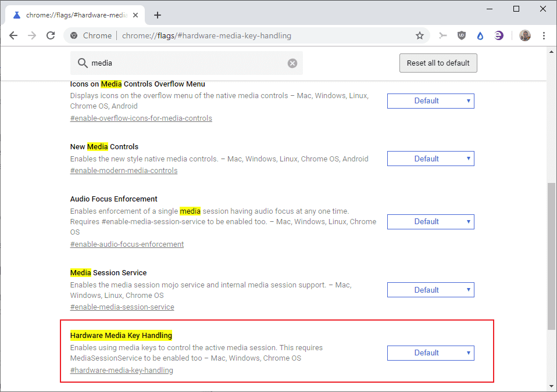557x392 pixels.
Task: Click the uBlock Origin shield icon
Action: pyautogui.click(x=461, y=35)
